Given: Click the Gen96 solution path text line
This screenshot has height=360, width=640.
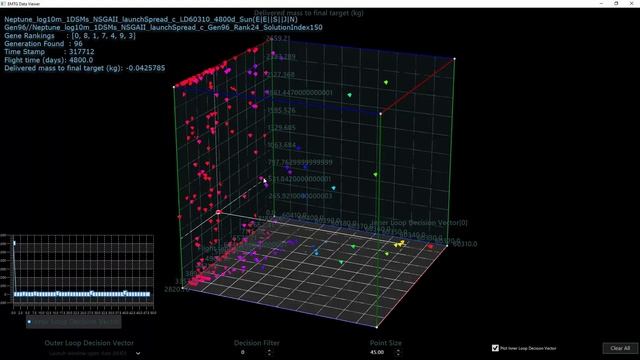Looking at the screenshot, I should 163,27.
